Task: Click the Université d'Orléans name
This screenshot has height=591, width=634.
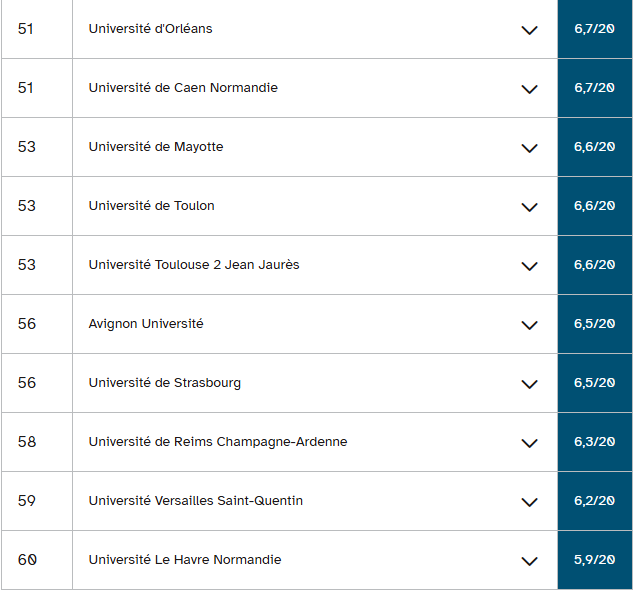Action: click(x=150, y=29)
